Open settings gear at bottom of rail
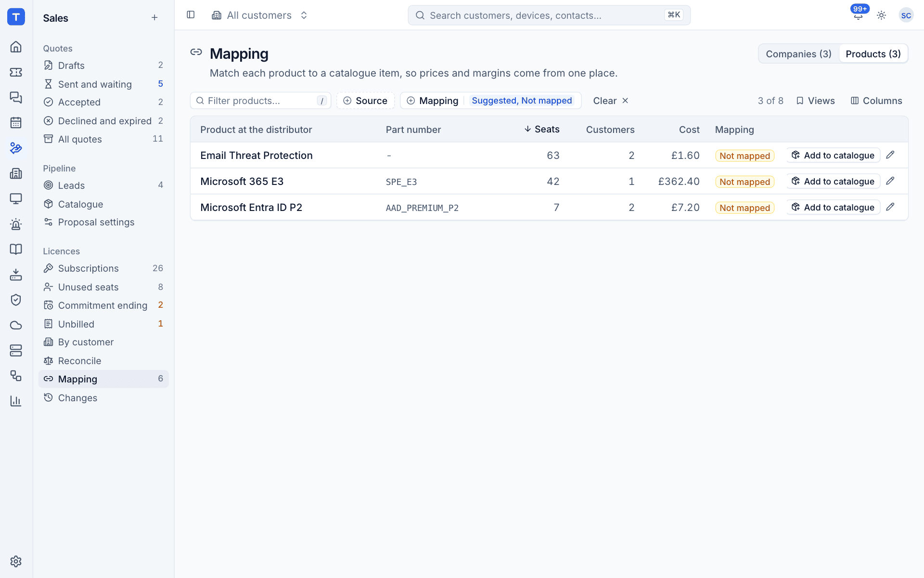Image resolution: width=924 pixels, height=578 pixels. 16,561
